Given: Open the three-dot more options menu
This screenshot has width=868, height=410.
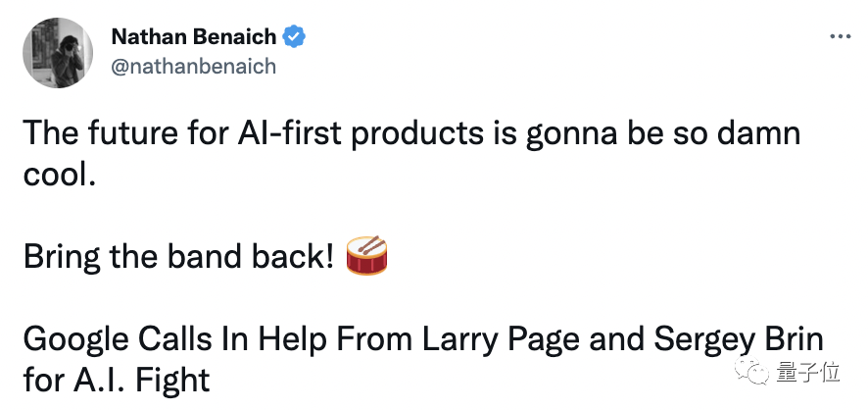Looking at the screenshot, I should (840, 37).
